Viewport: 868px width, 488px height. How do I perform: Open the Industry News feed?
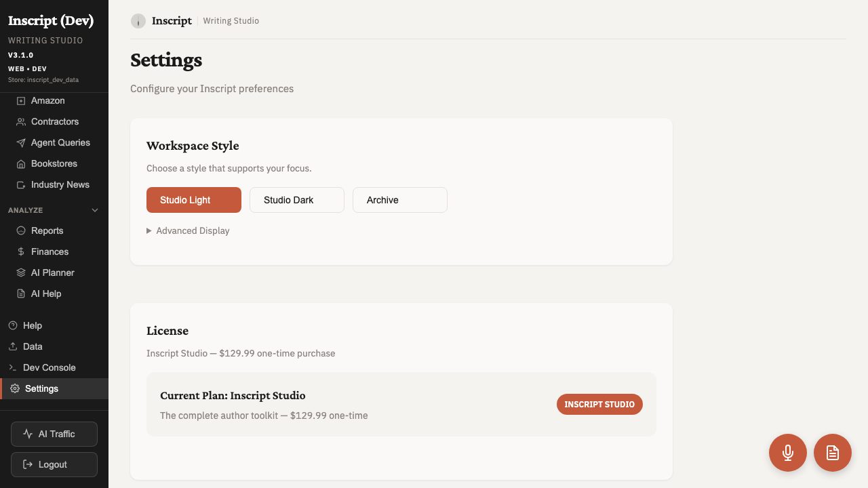[x=60, y=184]
